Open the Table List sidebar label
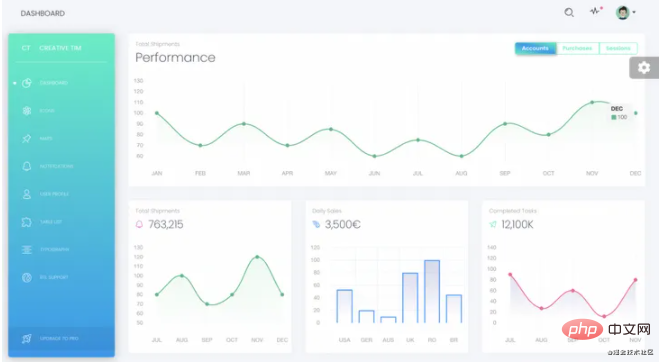 pyautogui.click(x=51, y=222)
